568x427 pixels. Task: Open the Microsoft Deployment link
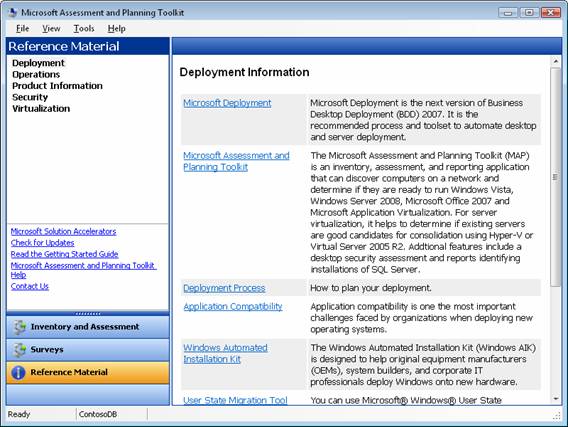coord(227,103)
